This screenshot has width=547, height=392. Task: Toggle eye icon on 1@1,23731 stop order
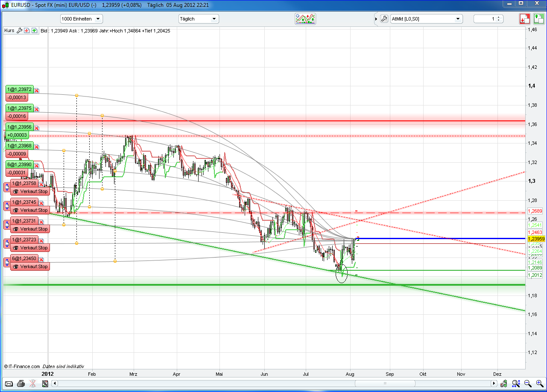16,229
